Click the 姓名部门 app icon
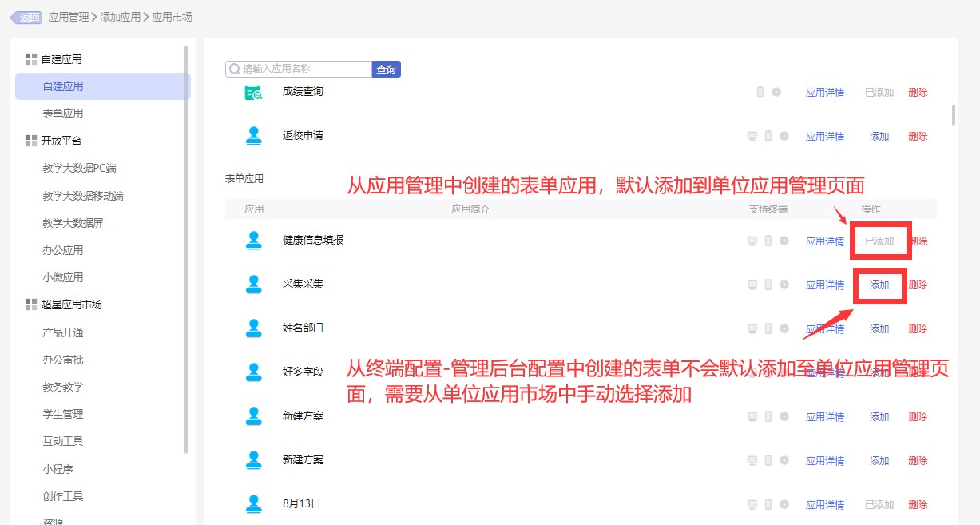Screen dimensions: 980x525 (x=254, y=328)
